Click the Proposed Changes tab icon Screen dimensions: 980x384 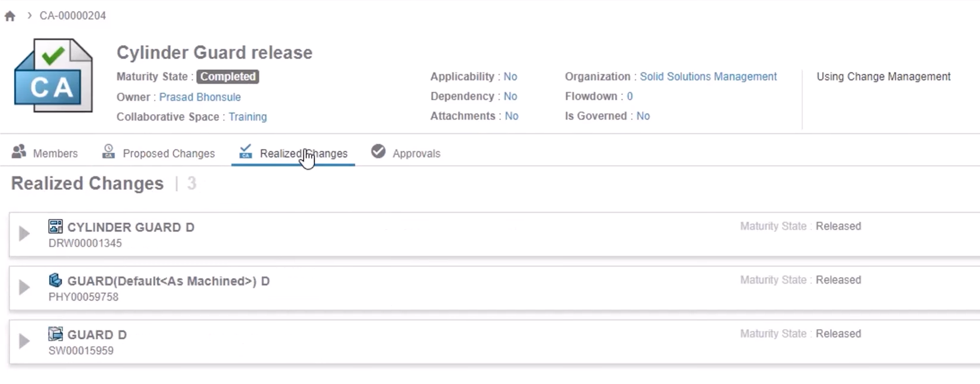[x=108, y=152]
